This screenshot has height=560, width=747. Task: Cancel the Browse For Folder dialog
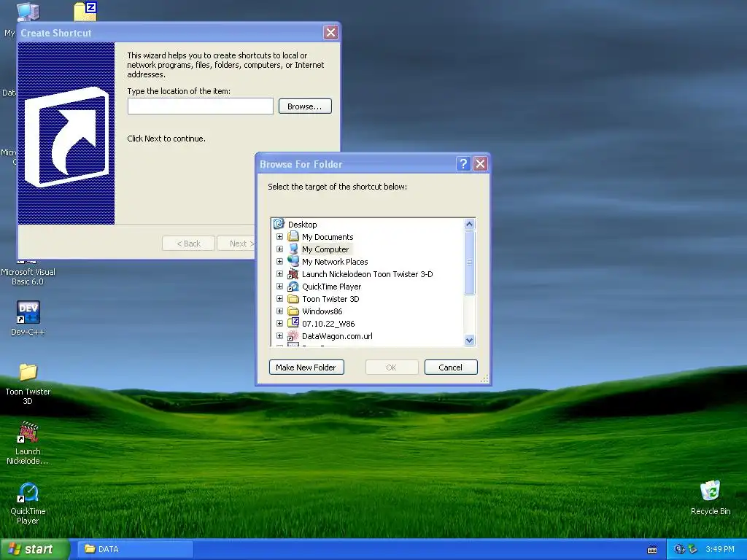tap(450, 367)
